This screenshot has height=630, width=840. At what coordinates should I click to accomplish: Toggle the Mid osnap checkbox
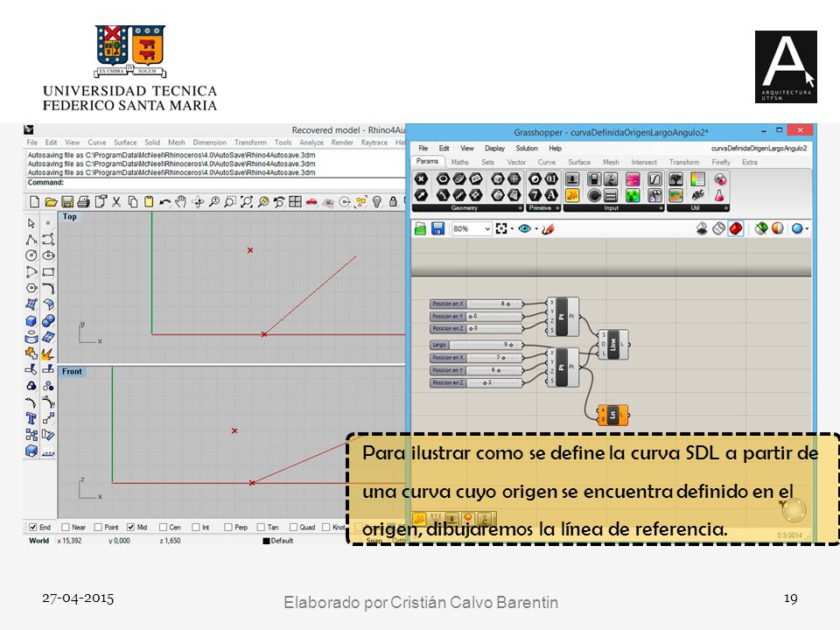[130, 527]
